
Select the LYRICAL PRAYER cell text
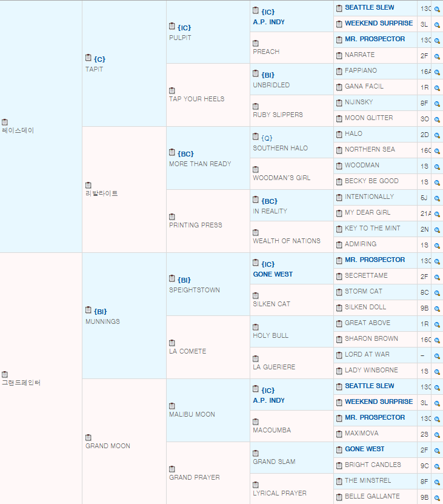(x=279, y=492)
